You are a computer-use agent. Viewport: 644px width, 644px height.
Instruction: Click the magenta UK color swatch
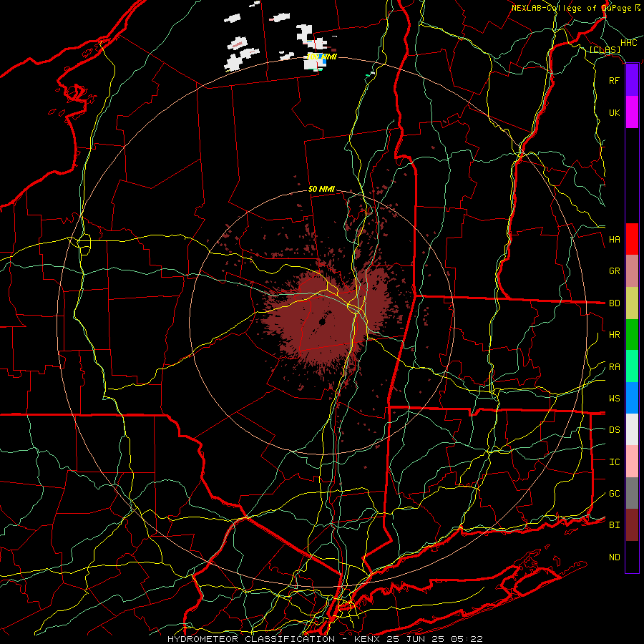point(632,112)
